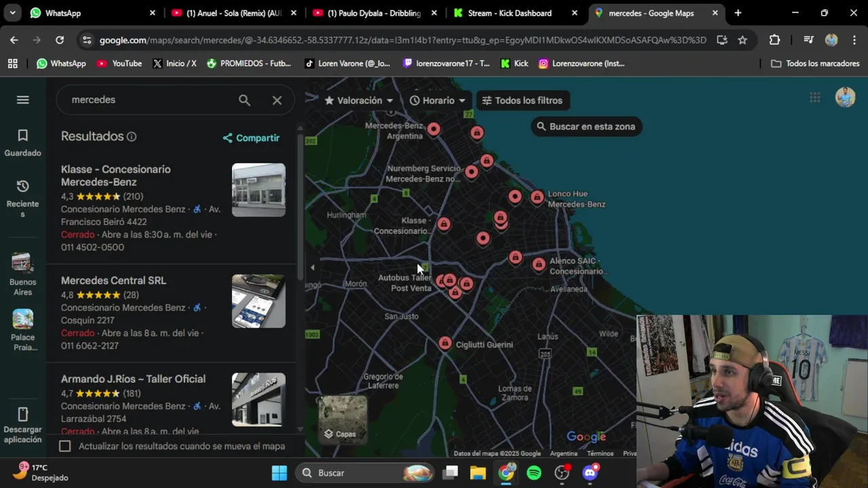Open the Buenos Aires sidebar shortcut
Screen dimensions: 868x488
pos(22,274)
